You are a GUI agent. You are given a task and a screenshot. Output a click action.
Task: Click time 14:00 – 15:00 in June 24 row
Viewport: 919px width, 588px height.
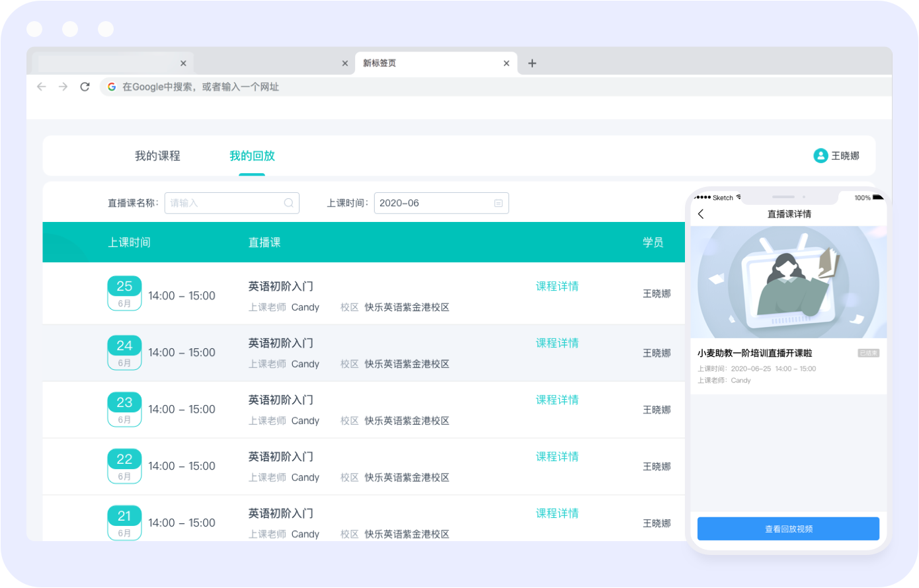click(x=182, y=353)
